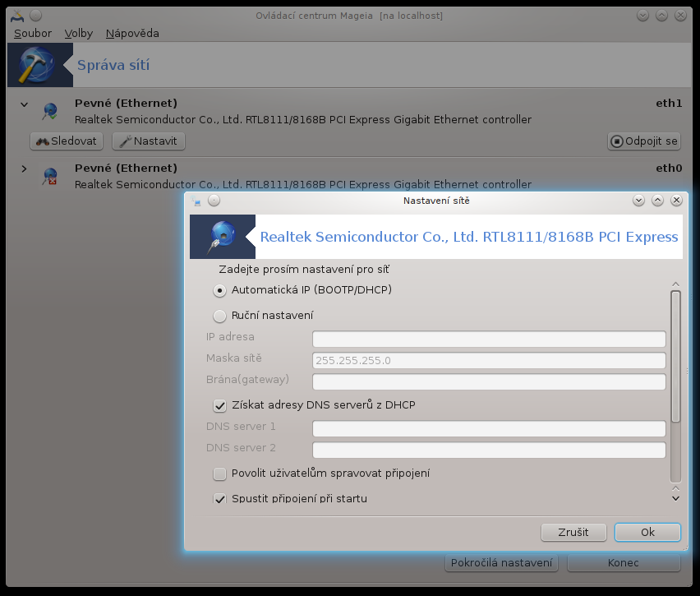Click the Pokročilá nastavení button

coord(501,562)
